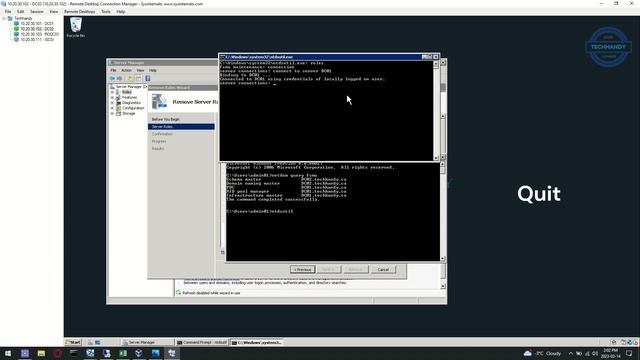Click the purple app icon on host taskbar
This screenshot has width=640, height=360.
tap(24, 353)
